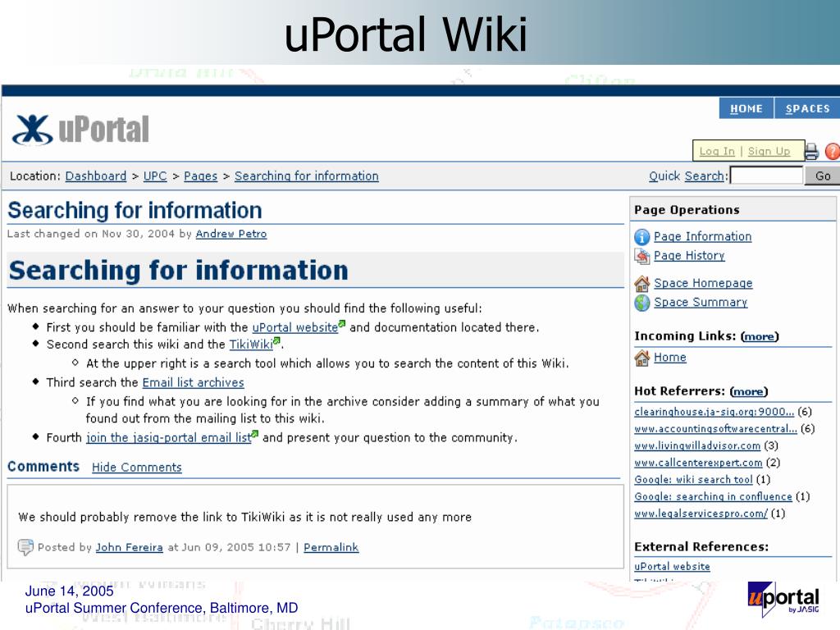Click external-link icon after jasig-portal email list
840x630 pixels.
(255, 434)
